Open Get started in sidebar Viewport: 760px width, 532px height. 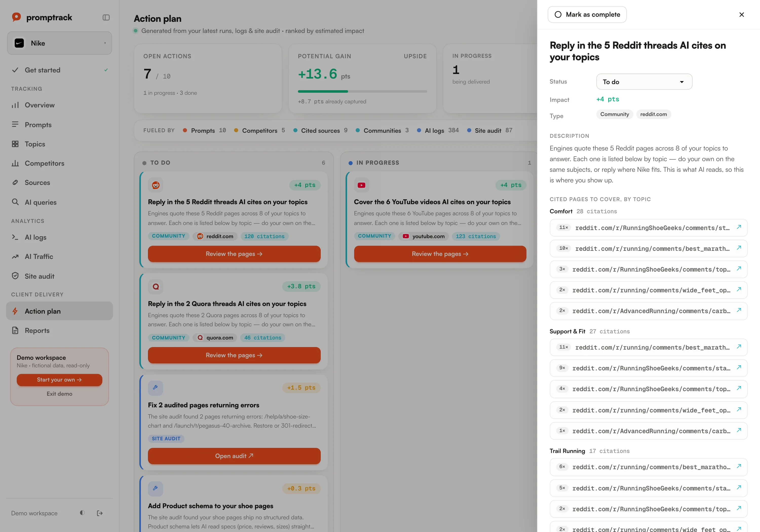(60, 70)
